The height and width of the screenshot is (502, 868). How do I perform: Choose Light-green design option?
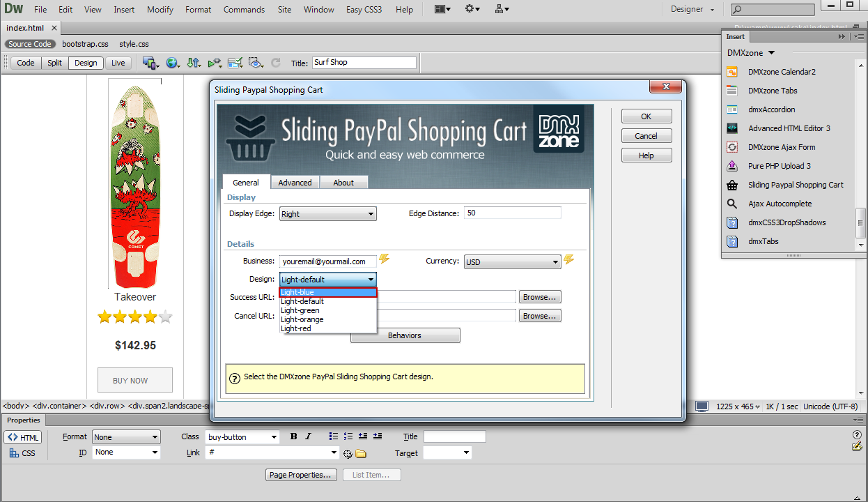click(x=328, y=310)
